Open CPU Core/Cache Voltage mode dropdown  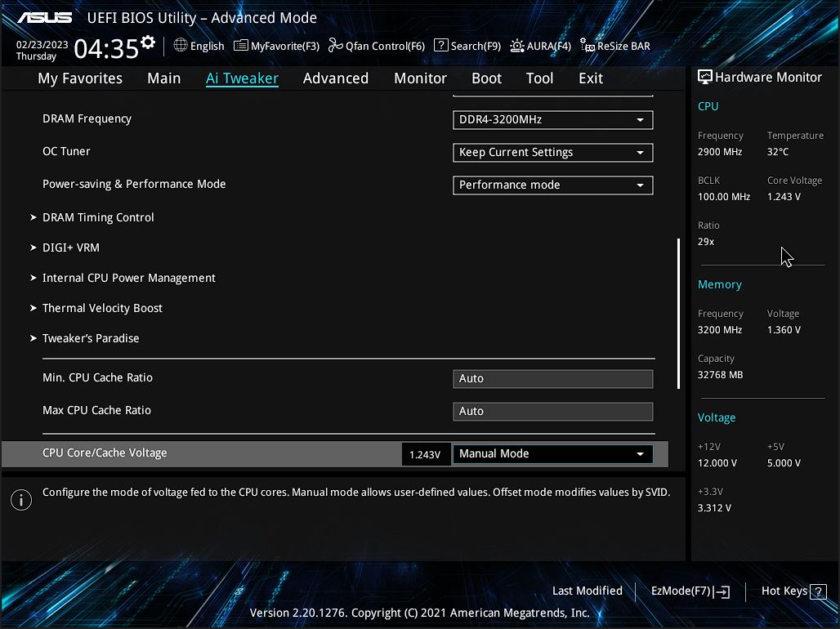[552, 454]
